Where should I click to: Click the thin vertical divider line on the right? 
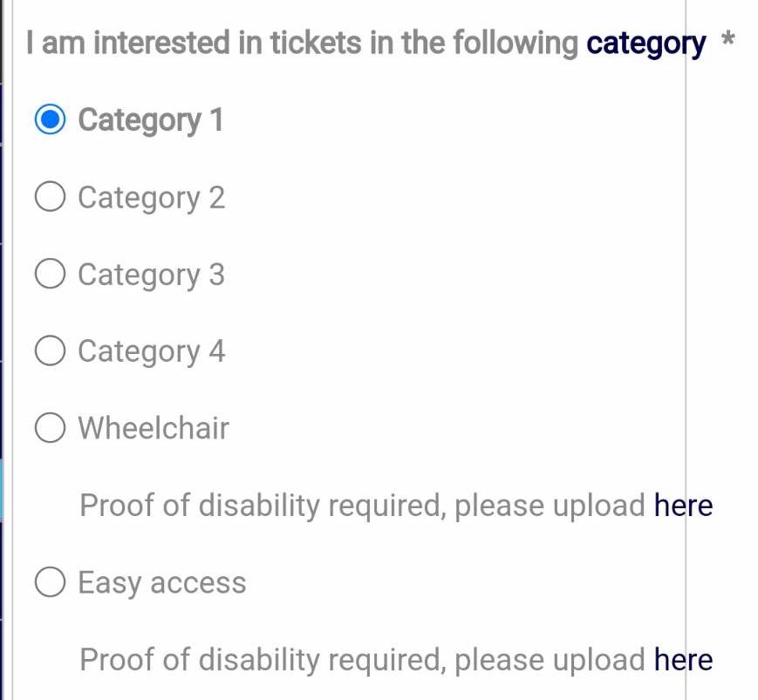[686, 350]
